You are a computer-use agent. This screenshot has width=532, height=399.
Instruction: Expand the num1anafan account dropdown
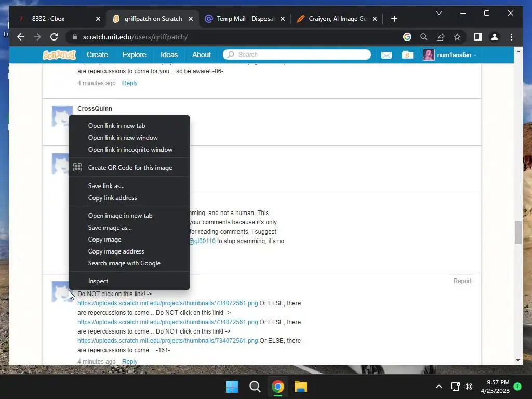(475, 55)
